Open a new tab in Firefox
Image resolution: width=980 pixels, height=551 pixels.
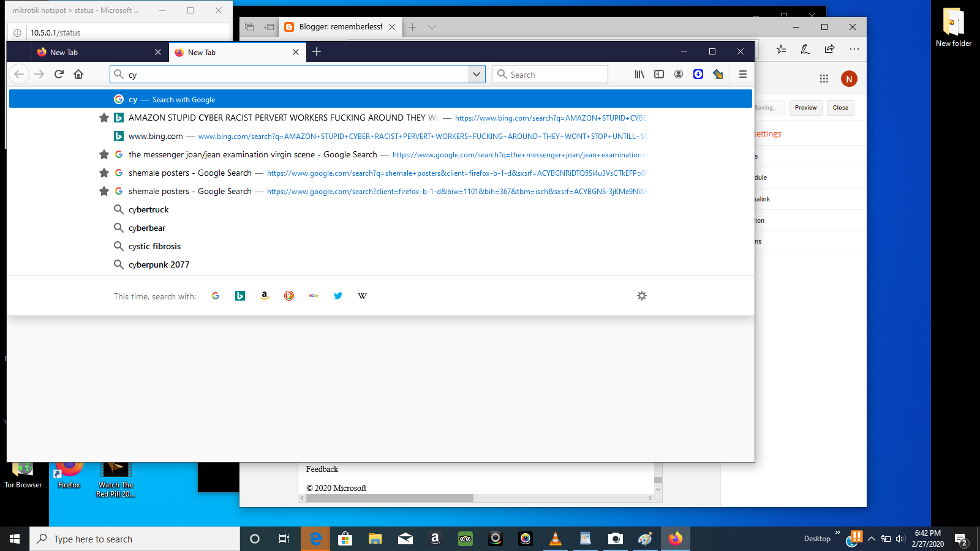(x=317, y=51)
